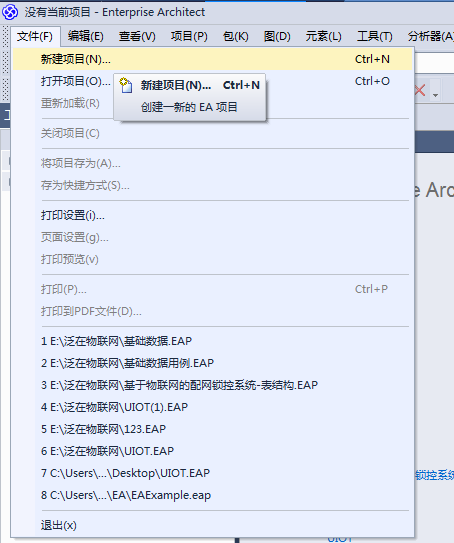Open recent file 5 123.EAP
The width and height of the screenshot is (454, 543).
click(x=213, y=429)
